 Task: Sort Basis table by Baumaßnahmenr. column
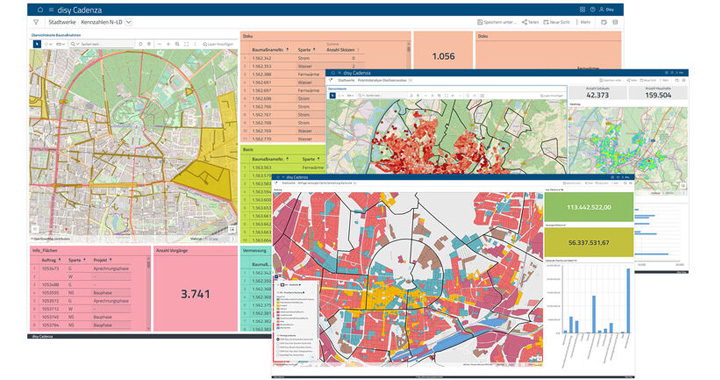click(270, 159)
